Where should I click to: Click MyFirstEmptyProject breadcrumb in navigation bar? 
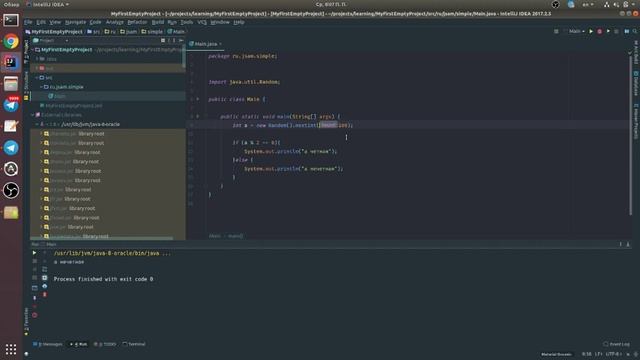point(53,31)
